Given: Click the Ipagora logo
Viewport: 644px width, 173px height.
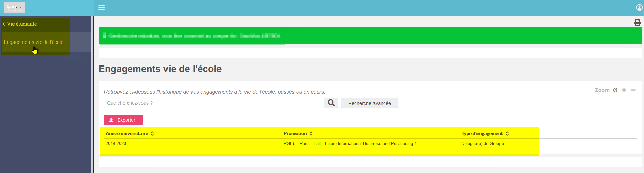Looking at the screenshot, I should [x=15, y=7].
